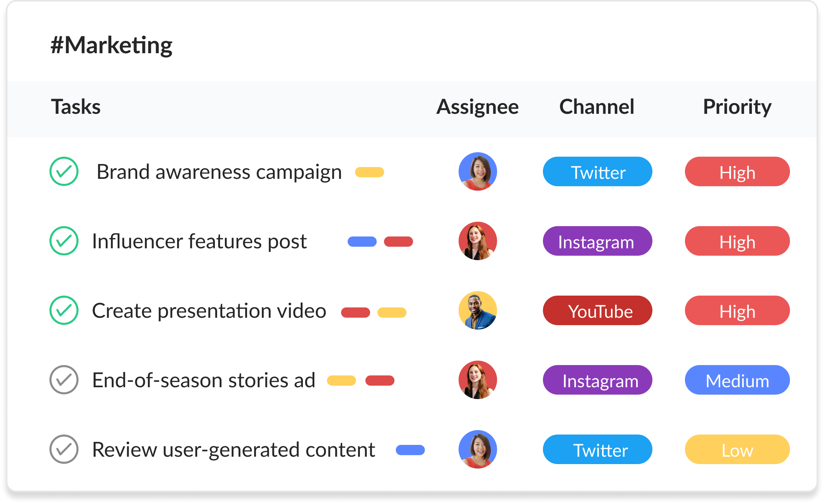824x504 pixels.
Task: Click the YouTube channel badge
Action: pos(597,310)
